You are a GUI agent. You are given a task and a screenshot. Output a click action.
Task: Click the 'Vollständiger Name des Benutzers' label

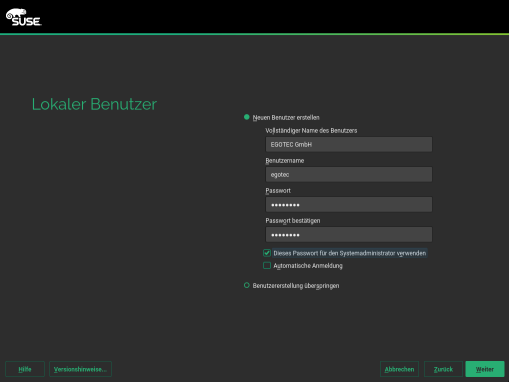pos(311,131)
